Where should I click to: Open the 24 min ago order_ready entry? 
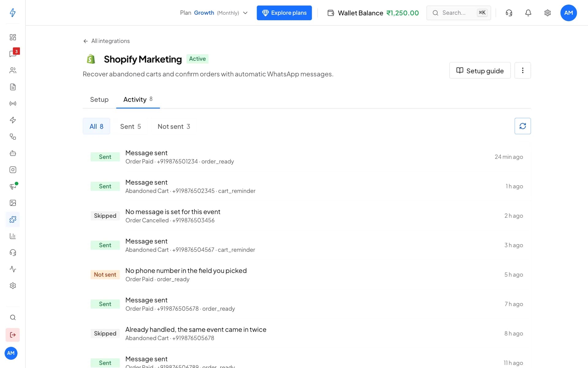[x=307, y=157]
